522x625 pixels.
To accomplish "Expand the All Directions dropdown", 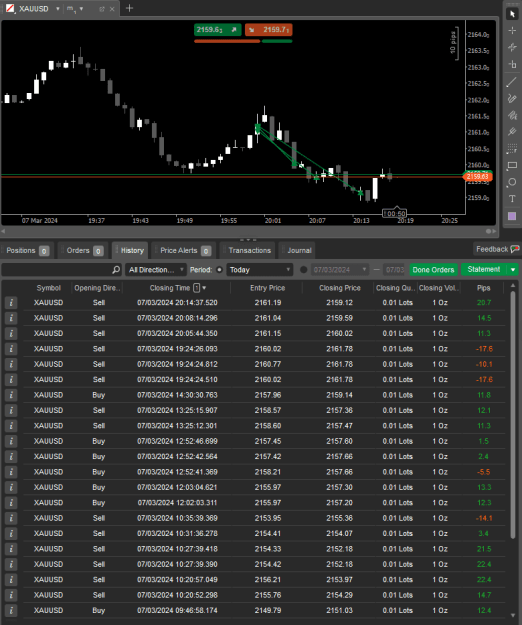I will [156, 270].
